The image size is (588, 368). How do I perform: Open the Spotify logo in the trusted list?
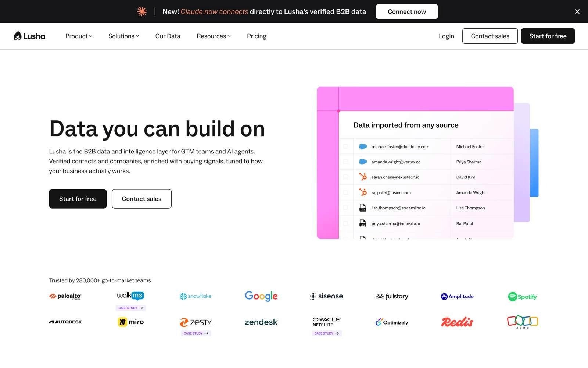pos(522,297)
